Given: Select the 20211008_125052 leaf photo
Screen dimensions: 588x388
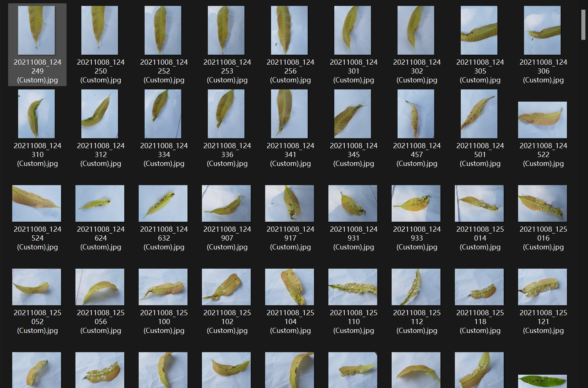Looking at the screenshot, I should click(37, 287).
